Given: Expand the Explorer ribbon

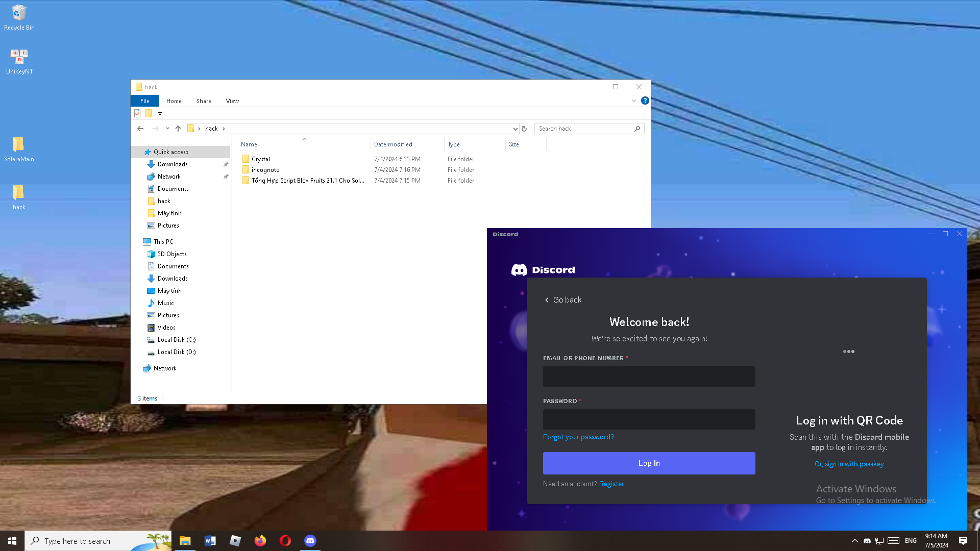Looking at the screenshot, I should click(634, 101).
